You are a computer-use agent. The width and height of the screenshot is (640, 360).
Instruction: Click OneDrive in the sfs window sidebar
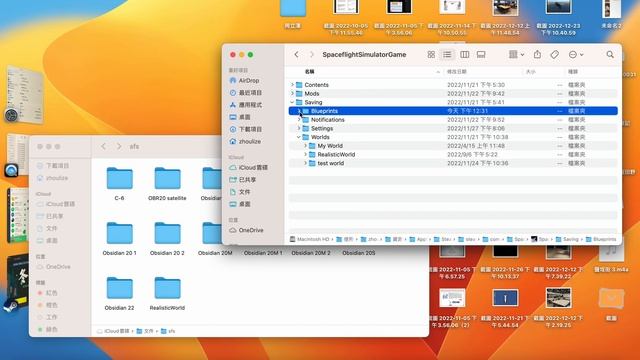point(53,267)
